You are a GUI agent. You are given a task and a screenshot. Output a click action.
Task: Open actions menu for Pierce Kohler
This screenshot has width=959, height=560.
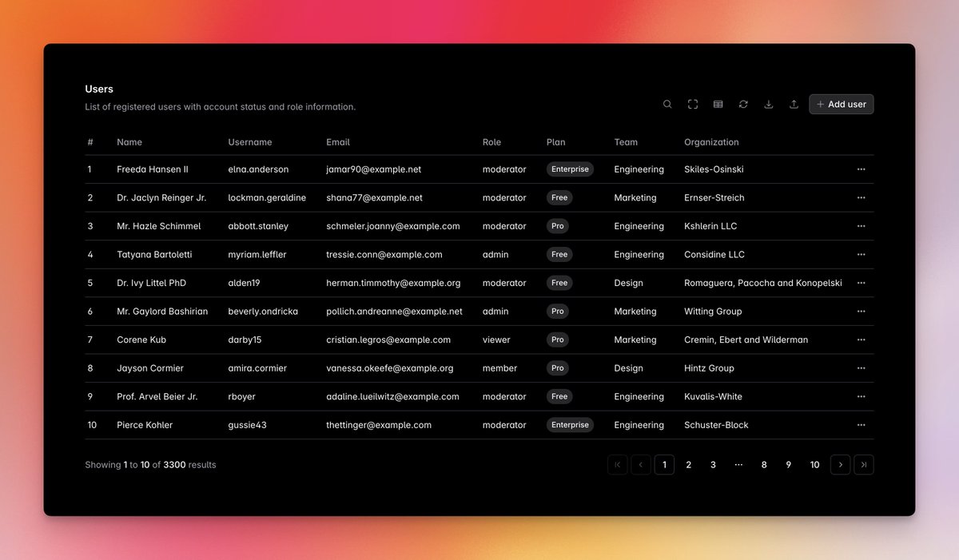861,425
